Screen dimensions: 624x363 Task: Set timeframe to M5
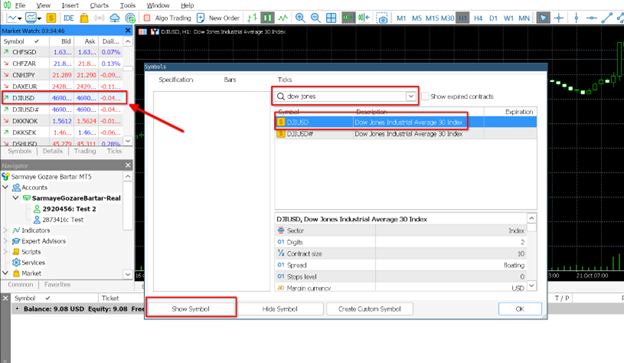[417, 18]
